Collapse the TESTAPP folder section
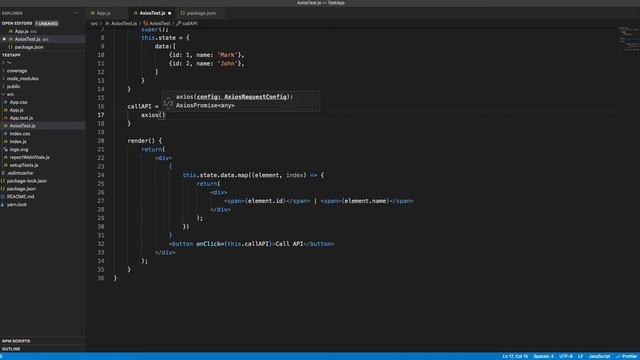This screenshot has width=640, height=360. point(11,55)
